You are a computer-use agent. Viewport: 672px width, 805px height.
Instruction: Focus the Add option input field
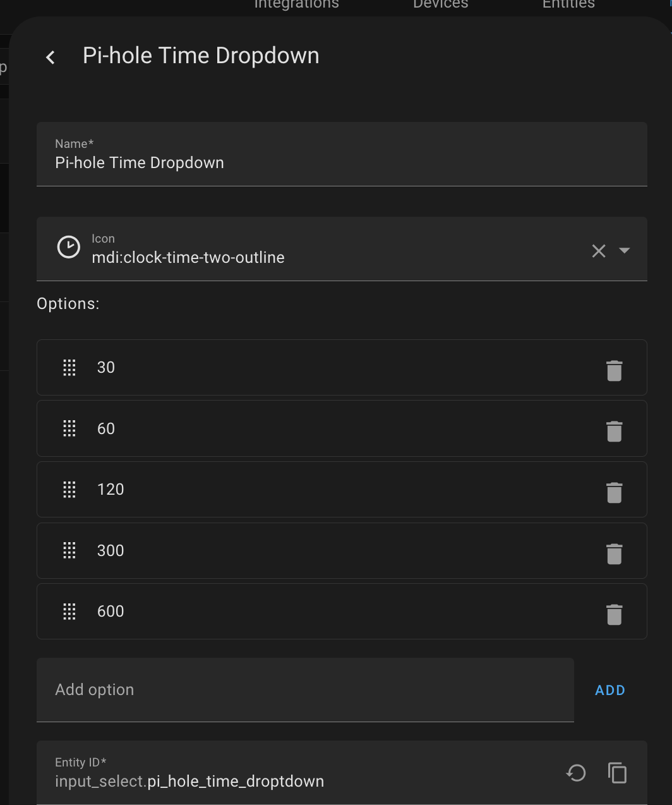[305, 690]
